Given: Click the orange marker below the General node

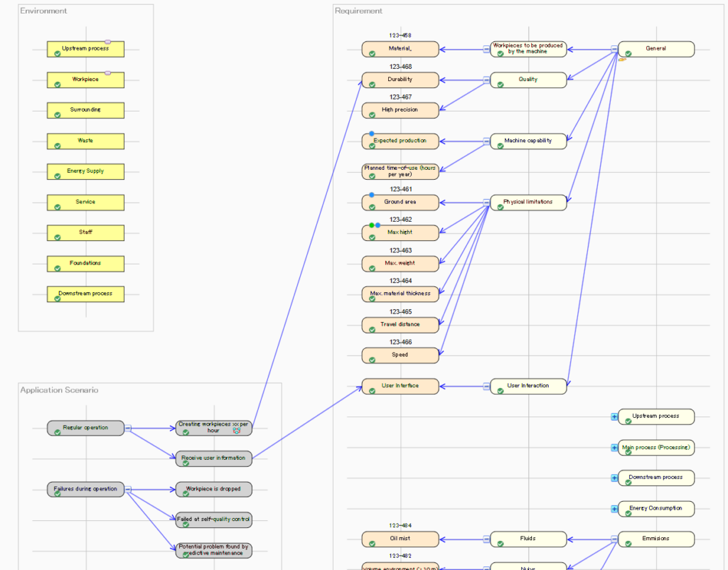Looking at the screenshot, I should (x=622, y=60).
